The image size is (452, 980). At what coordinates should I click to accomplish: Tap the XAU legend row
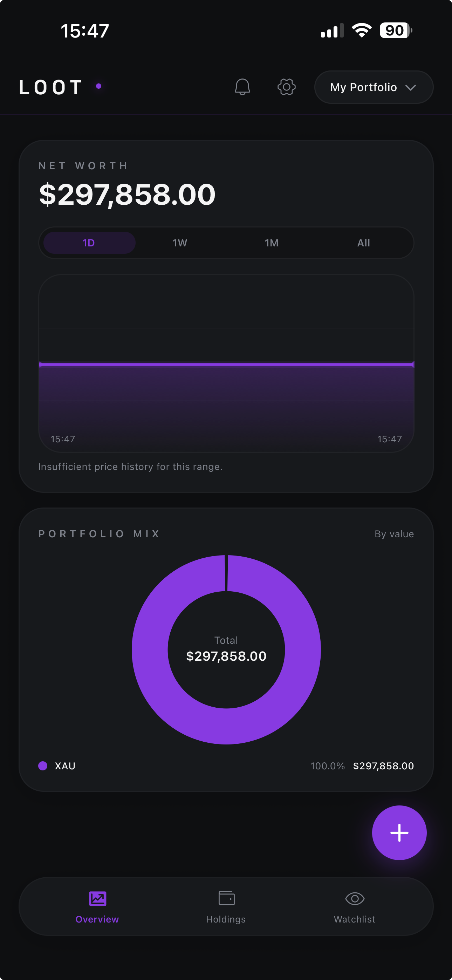click(x=226, y=766)
